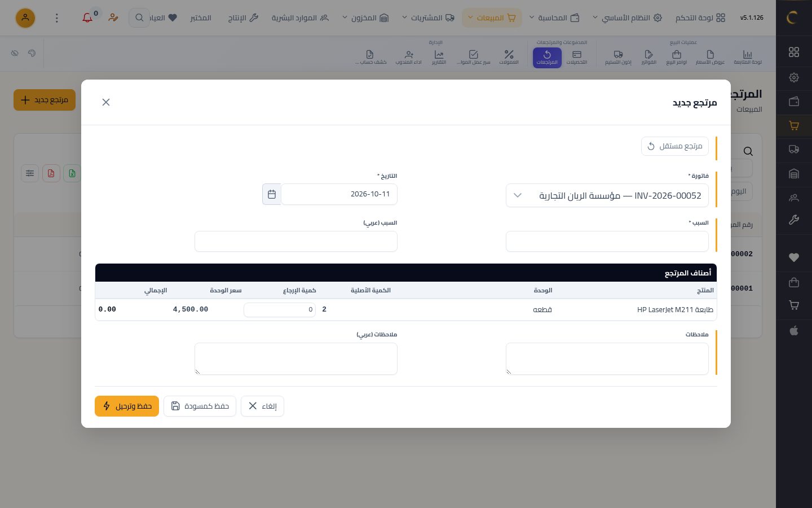812x508 pixels.
Task: Click the sidebar shopping bag icon
Action: tap(794, 282)
